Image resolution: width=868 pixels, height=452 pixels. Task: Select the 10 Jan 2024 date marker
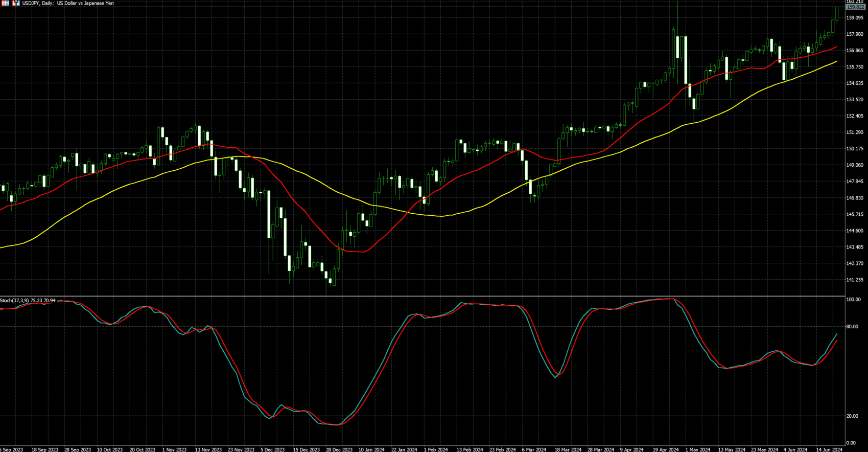[x=371, y=449]
